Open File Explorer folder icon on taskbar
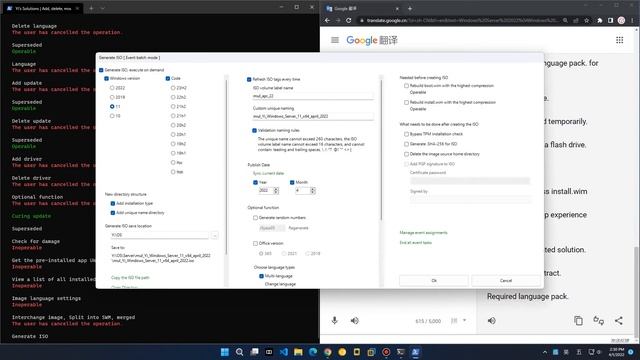 tap(298, 352)
